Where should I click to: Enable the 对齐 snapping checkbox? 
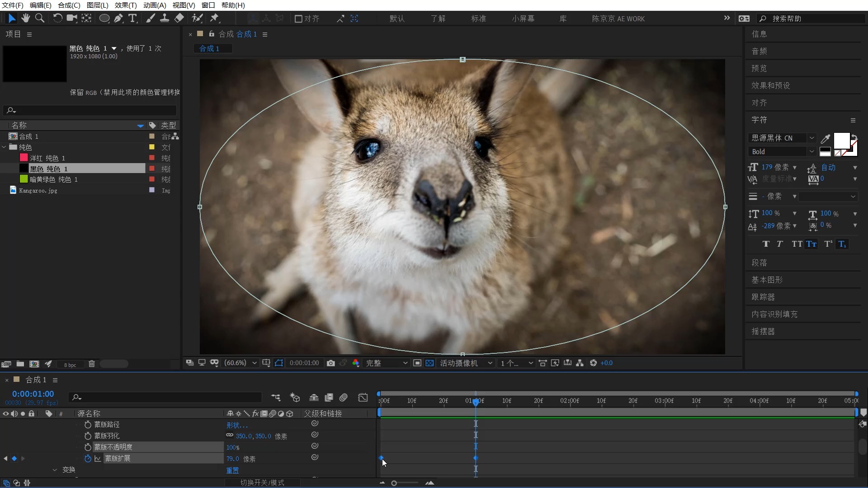pyautogui.click(x=298, y=19)
